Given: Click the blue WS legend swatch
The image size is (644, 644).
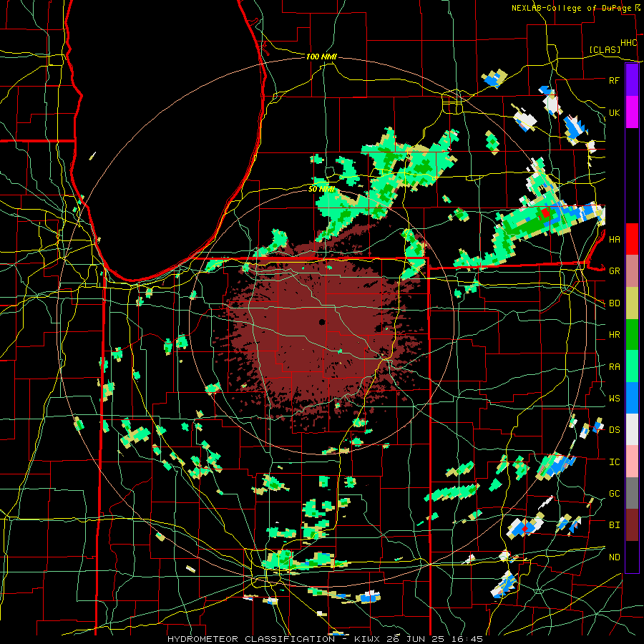Looking at the screenshot, I should click(632, 398).
